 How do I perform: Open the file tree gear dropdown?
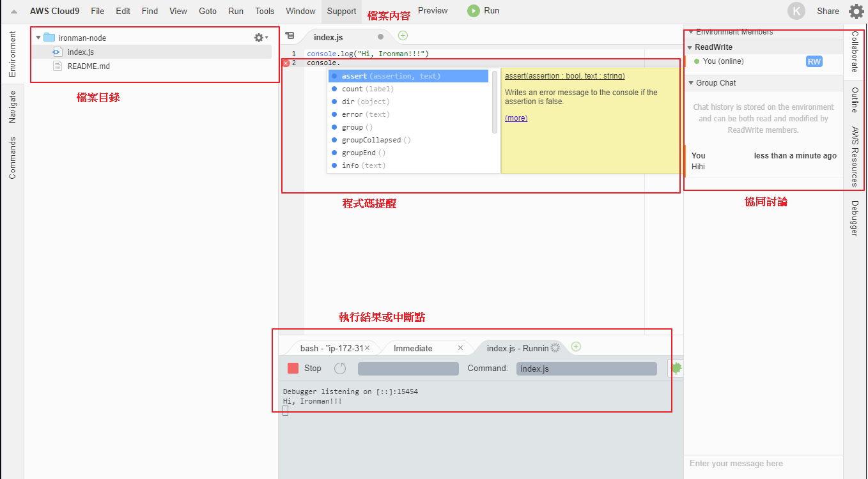click(x=261, y=38)
